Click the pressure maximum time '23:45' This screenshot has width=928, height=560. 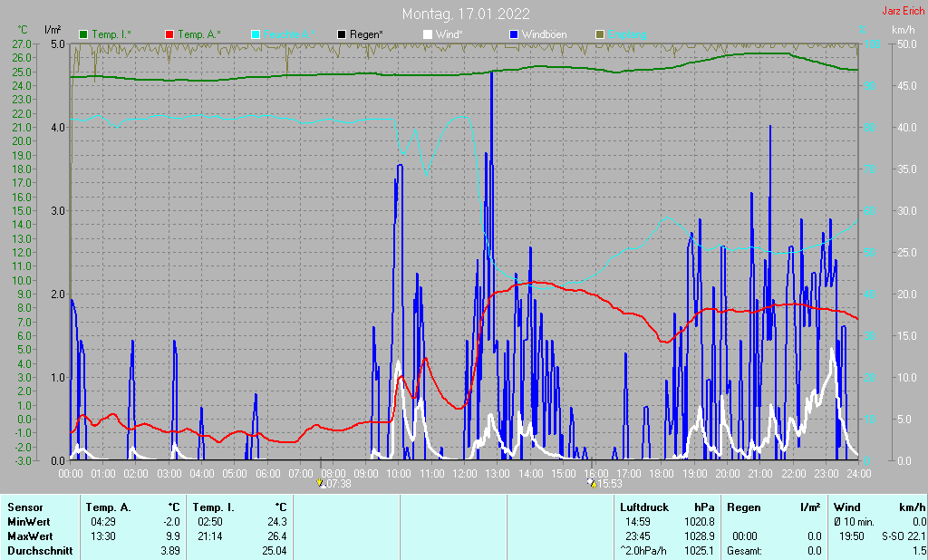[638, 536]
